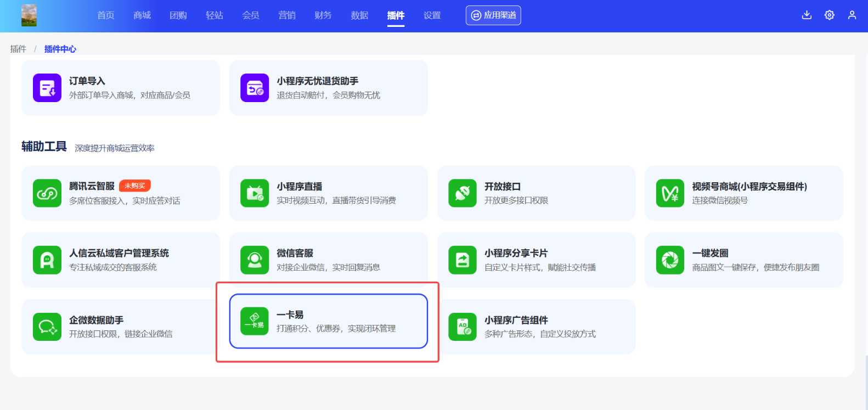Go to the 设置 menu item
Image resolution: width=868 pixels, height=410 pixels.
pos(432,15)
